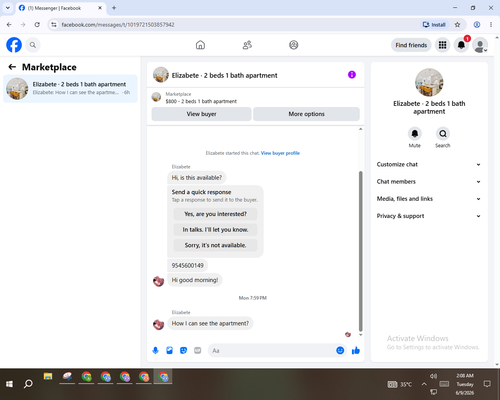This screenshot has width=500, height=400.
Task: Click the listing thumbnail in the right panel
Action: tap(429, 82)
